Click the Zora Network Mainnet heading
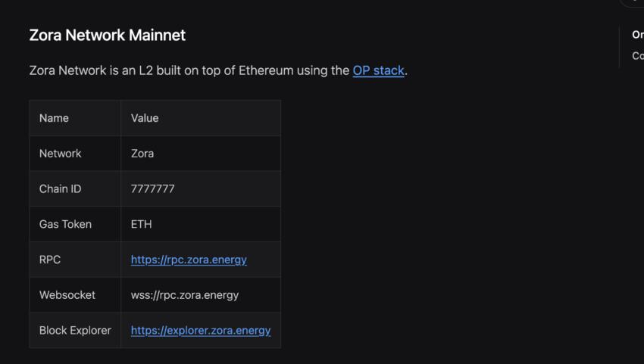 (107, 35)
